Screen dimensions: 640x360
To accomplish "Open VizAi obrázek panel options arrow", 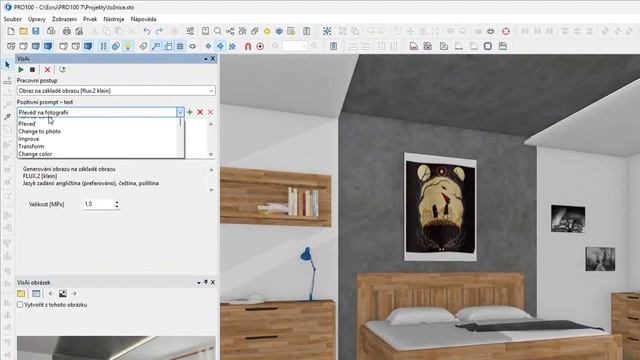I will click(199, 282).
